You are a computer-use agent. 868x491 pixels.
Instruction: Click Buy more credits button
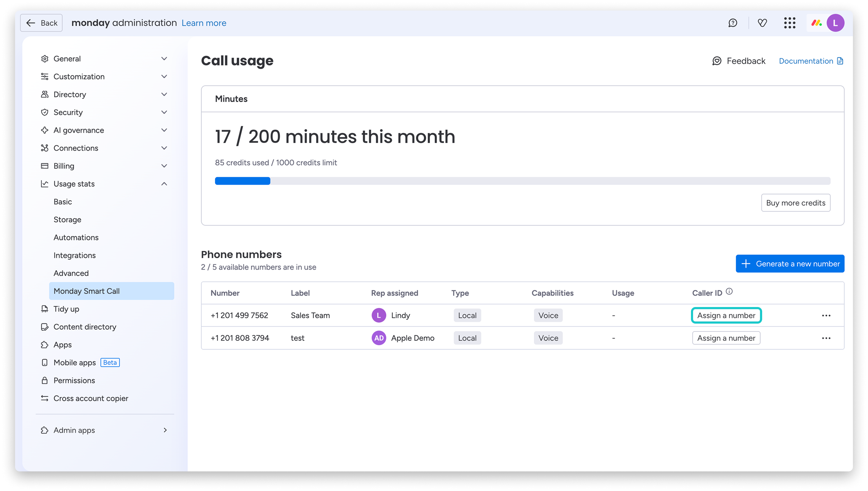[796, 203]
